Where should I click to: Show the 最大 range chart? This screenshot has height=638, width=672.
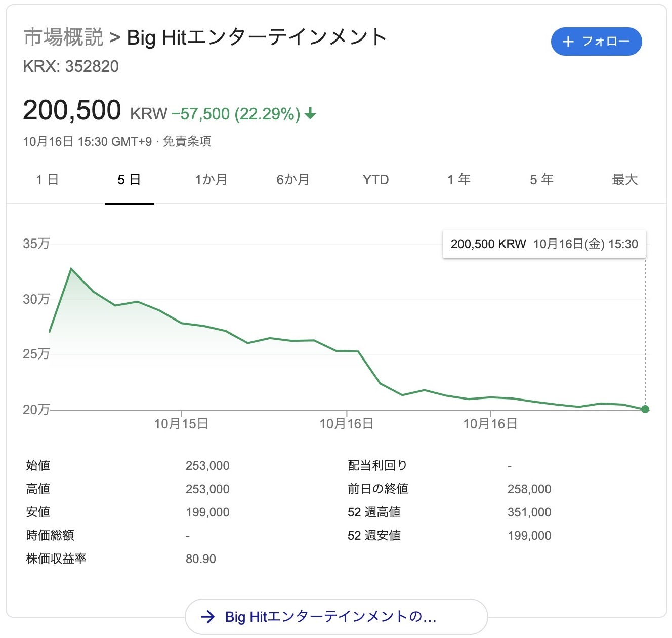tap(624, 180)
